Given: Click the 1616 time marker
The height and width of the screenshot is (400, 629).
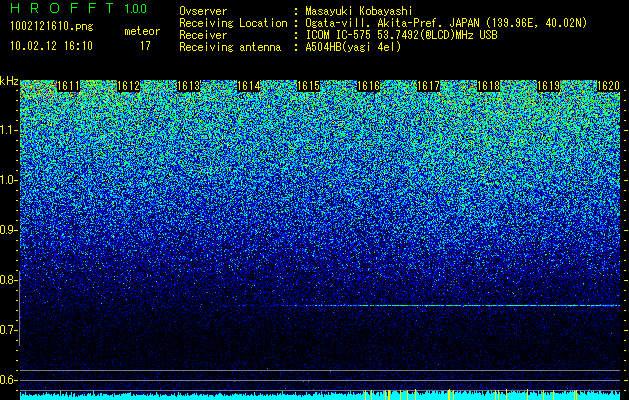Looking at the screenshot, I should 369,86.
